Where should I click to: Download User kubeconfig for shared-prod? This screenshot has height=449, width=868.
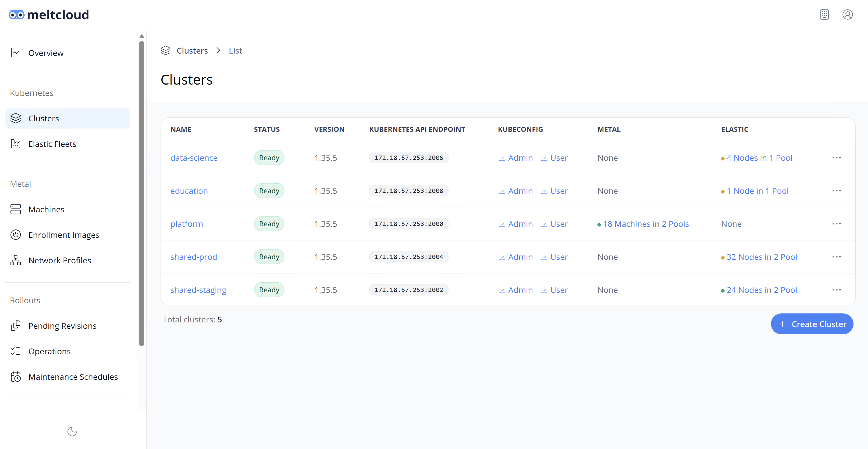pos(554,257)
